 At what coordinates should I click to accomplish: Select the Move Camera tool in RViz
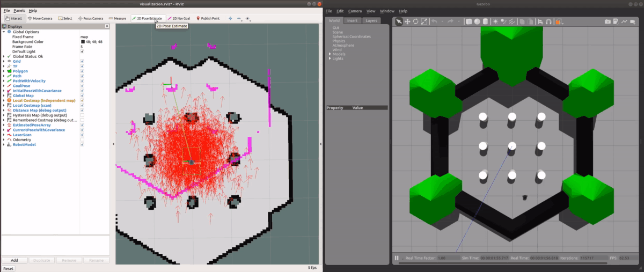[x=39, y=18]
